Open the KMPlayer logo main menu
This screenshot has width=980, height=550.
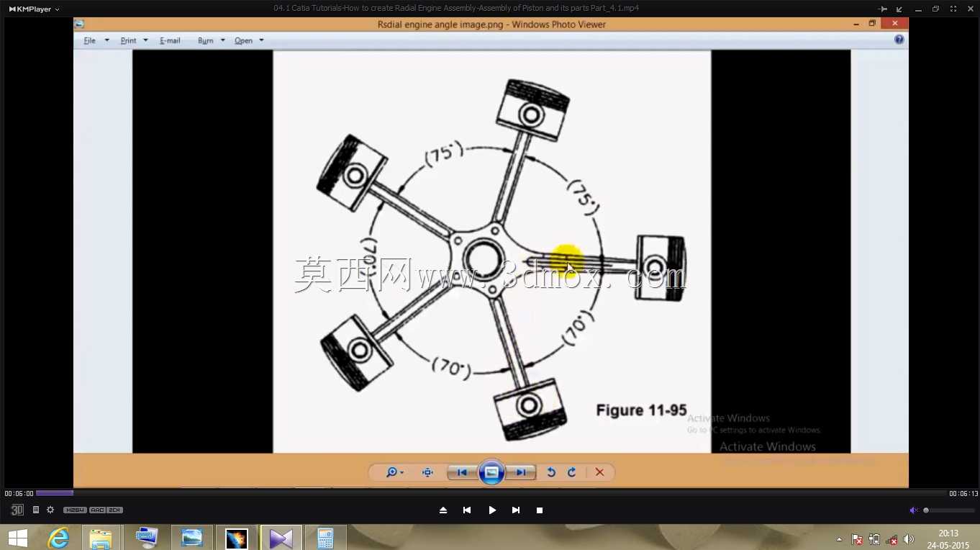point(33,9)
